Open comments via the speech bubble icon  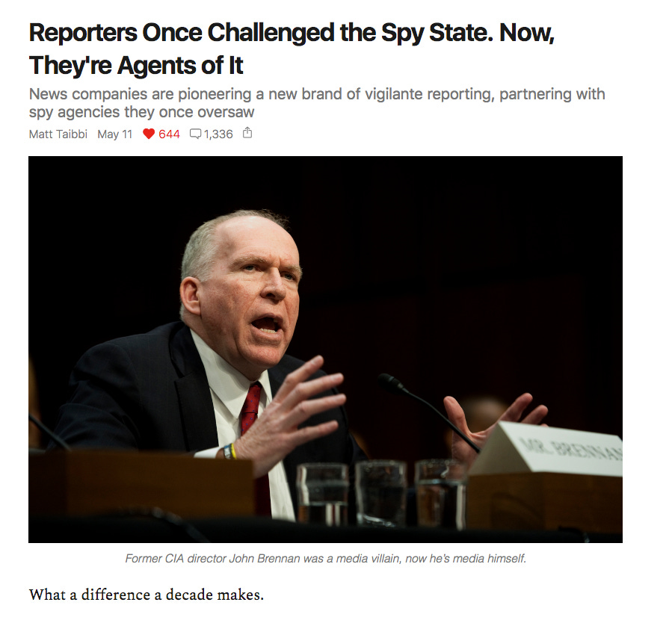point(195,134)
